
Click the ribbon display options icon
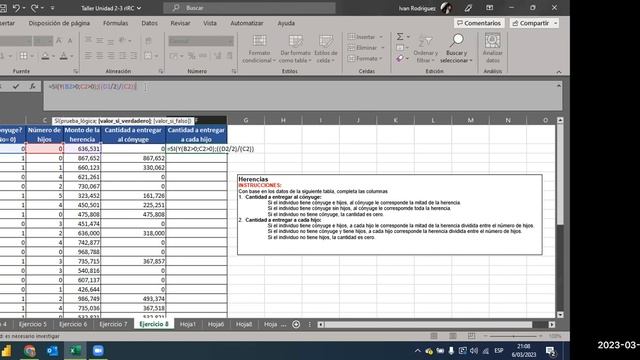pyautogui.click(x=489, y=8)
